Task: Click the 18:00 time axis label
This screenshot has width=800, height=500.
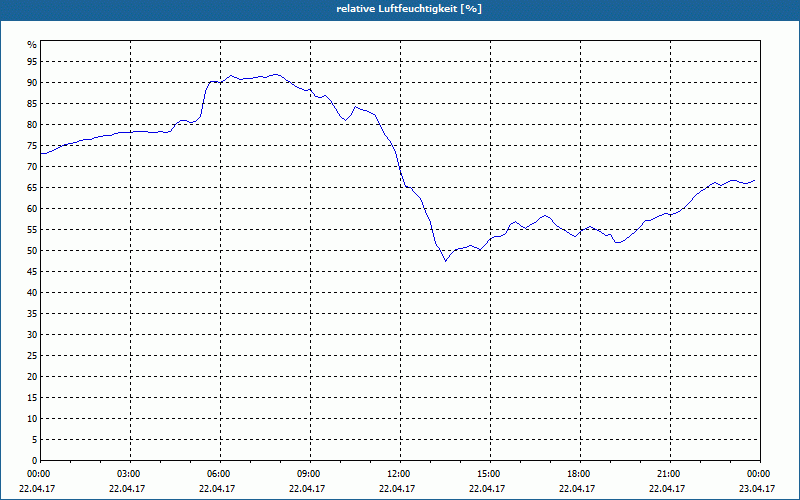Action: [x=581, y=474]
